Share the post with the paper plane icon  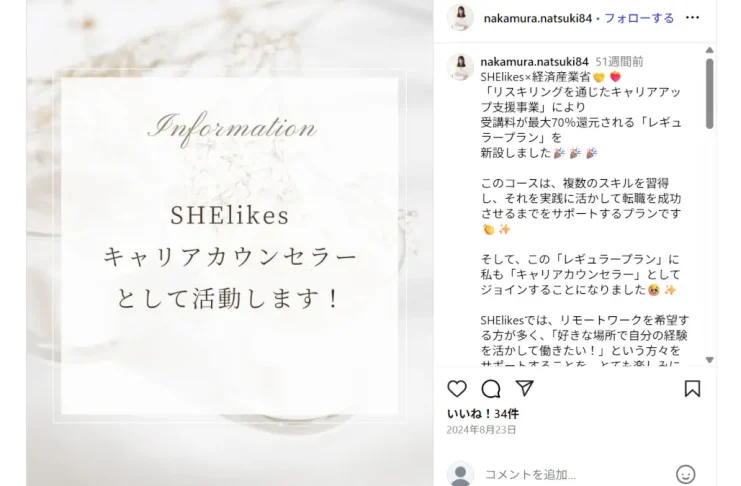(x=525, y=388)
